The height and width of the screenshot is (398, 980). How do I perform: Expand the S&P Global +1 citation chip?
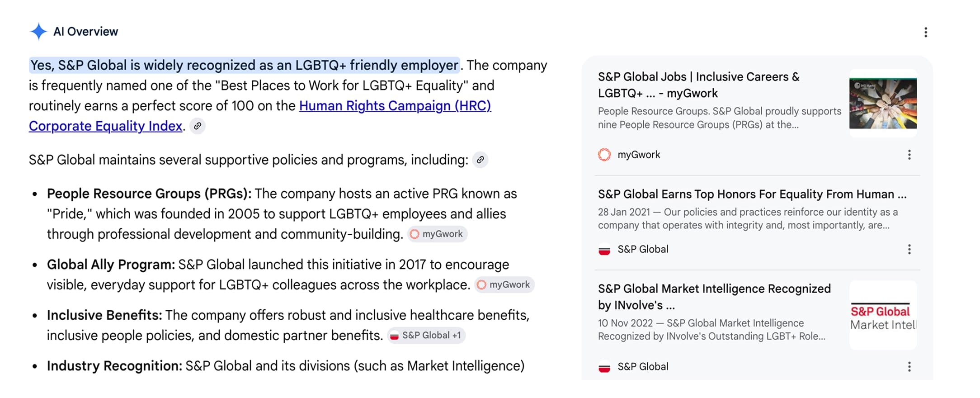point(426,336)
